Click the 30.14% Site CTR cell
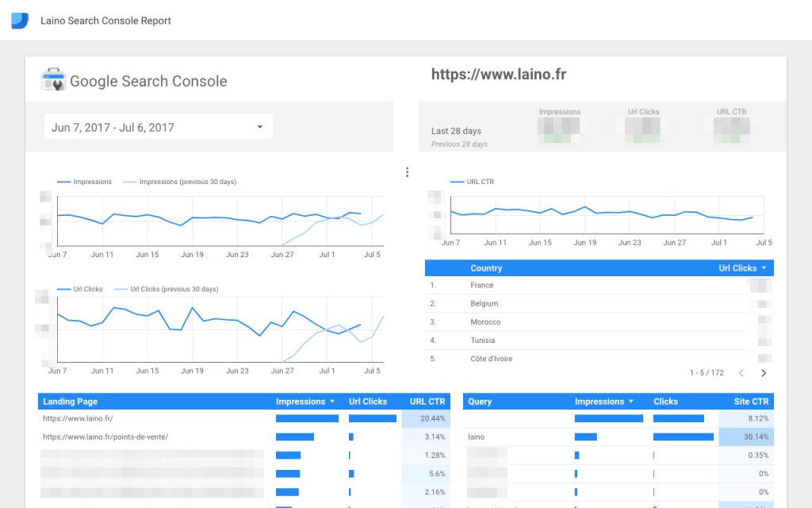 [x=746, y=437]
